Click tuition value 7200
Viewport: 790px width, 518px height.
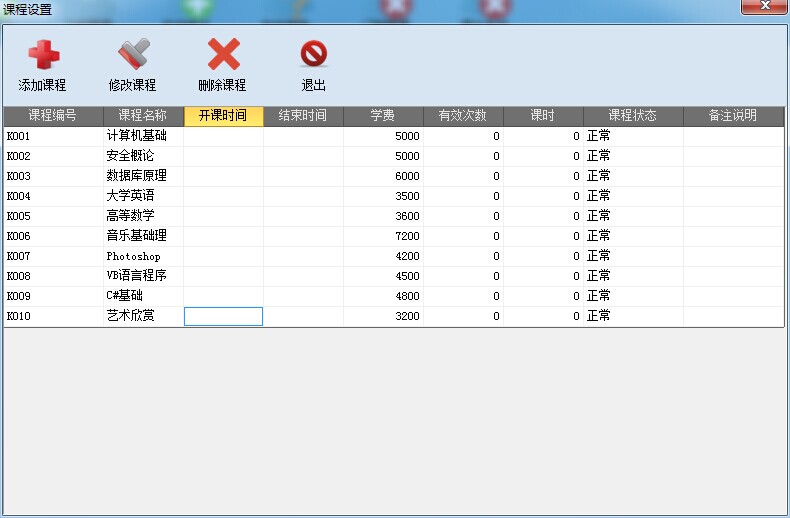(408, 236)
